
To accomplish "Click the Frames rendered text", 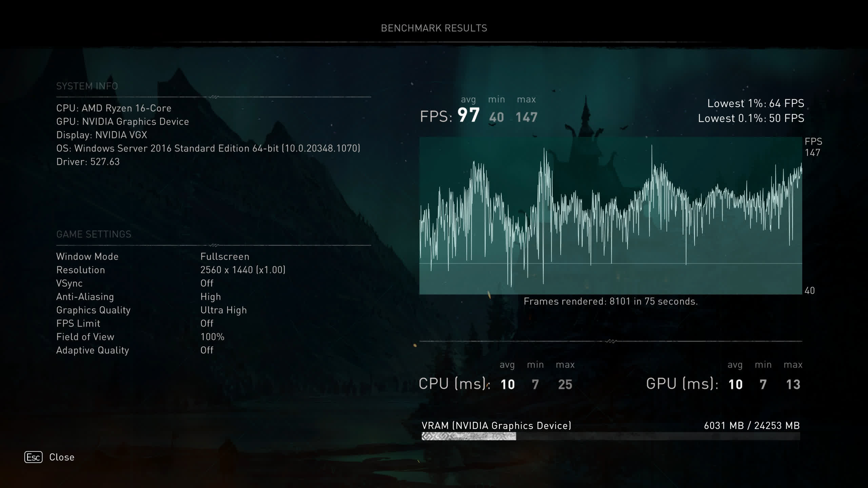I will click(x=610, y=301).
